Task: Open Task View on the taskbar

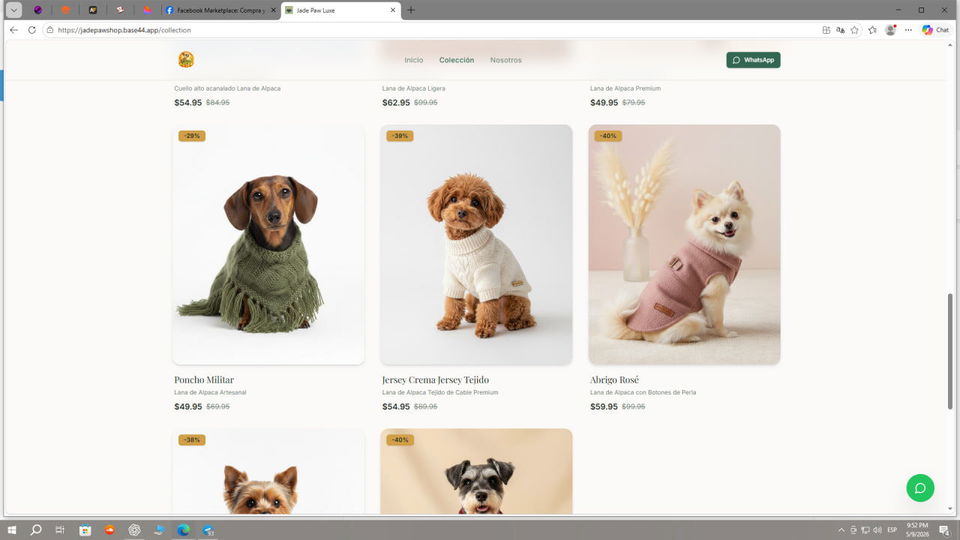Action: (x=59, y=530)
